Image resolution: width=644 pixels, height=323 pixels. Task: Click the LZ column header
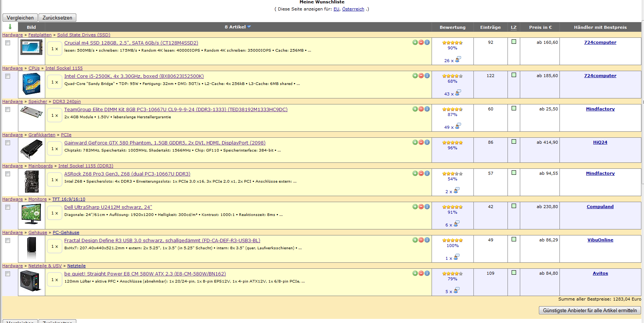coord(514,27)
